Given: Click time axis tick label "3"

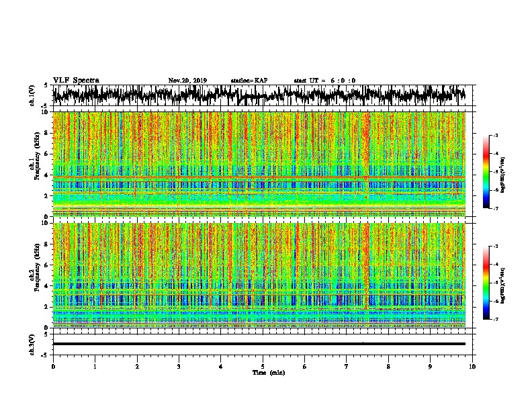Looking at the screenshot, I should (179, 367).
